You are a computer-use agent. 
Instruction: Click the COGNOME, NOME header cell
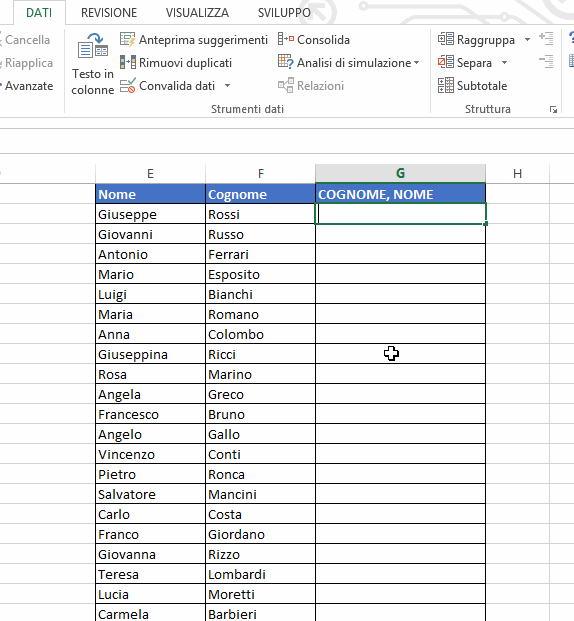click(400, 194)
